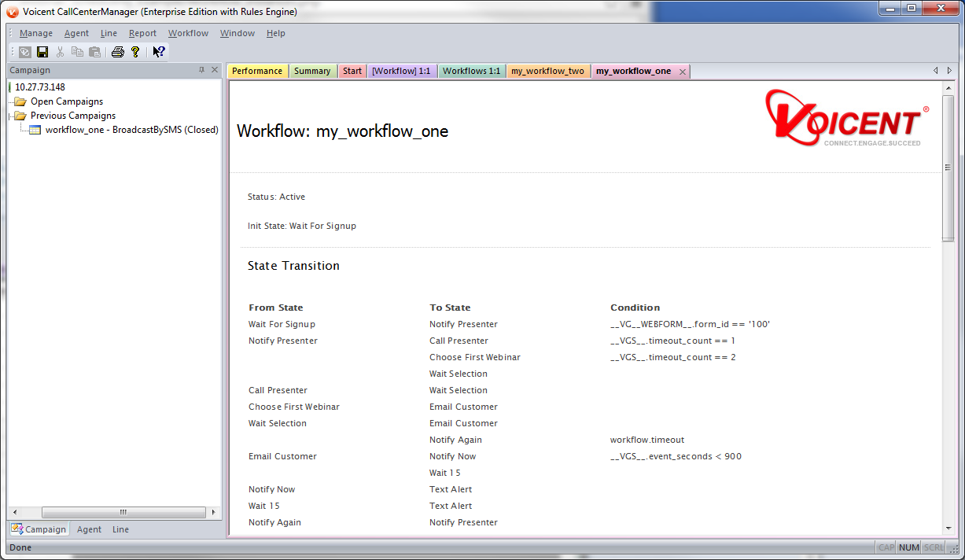Activate the context help pointer icon
The height and width of the screenshot is (560, 965).
[x=159, y=52]
